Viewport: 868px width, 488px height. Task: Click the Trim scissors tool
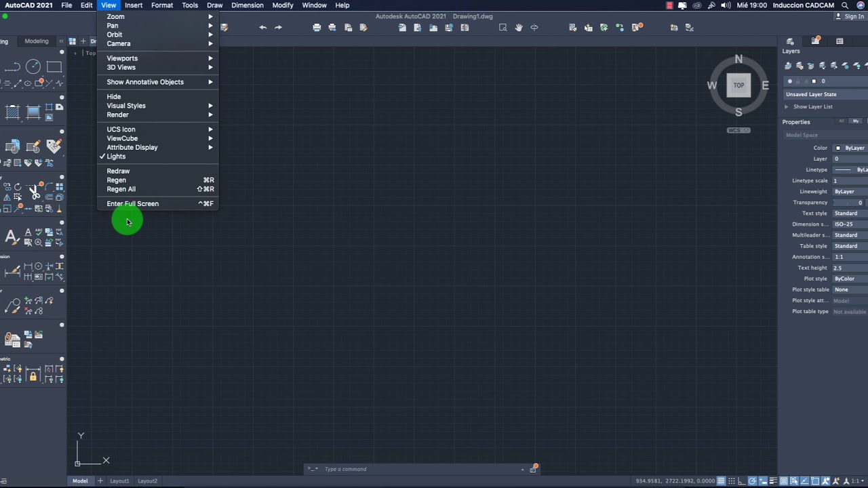tap(35, 192)
